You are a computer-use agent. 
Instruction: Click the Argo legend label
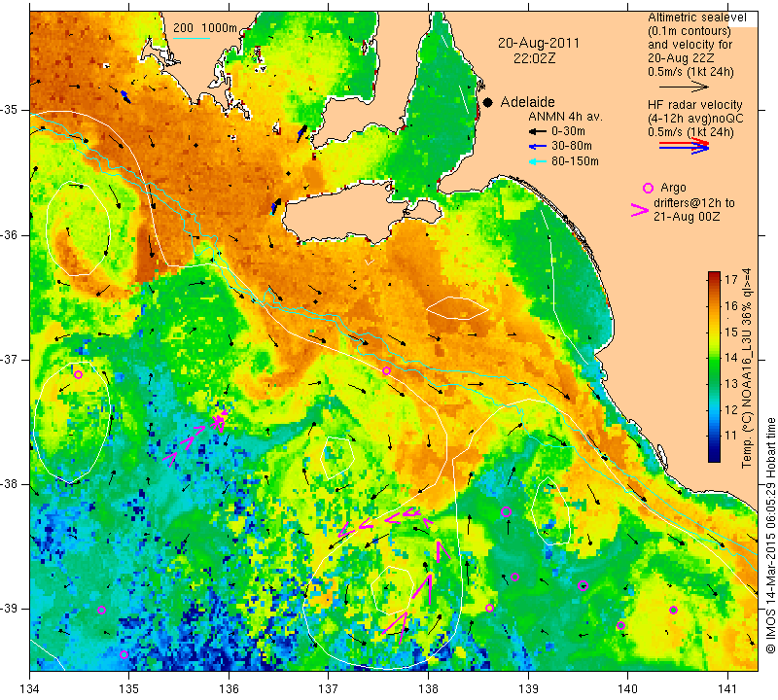(x=673, y=188)
